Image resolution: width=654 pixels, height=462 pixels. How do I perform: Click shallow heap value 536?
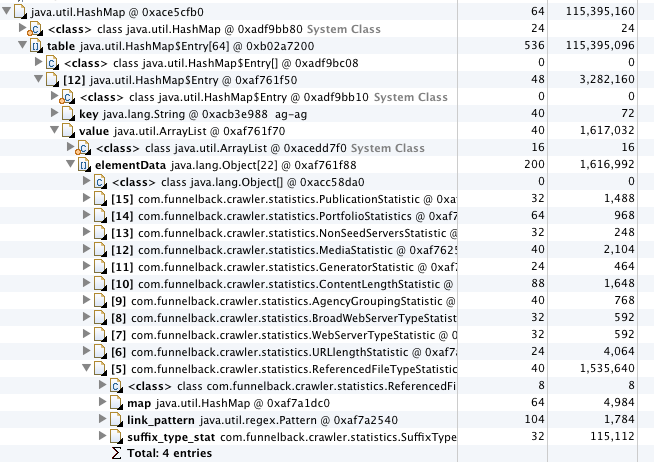[534, 45]
